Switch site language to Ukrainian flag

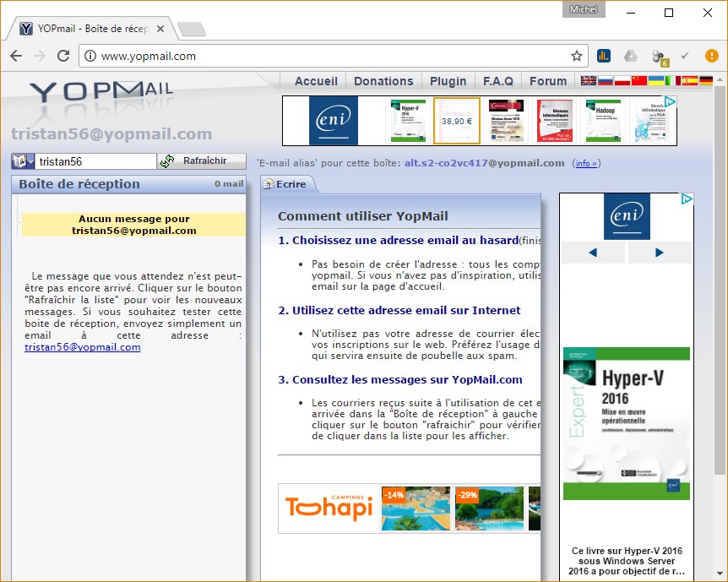pyautogui.click(x=655, y=81)
